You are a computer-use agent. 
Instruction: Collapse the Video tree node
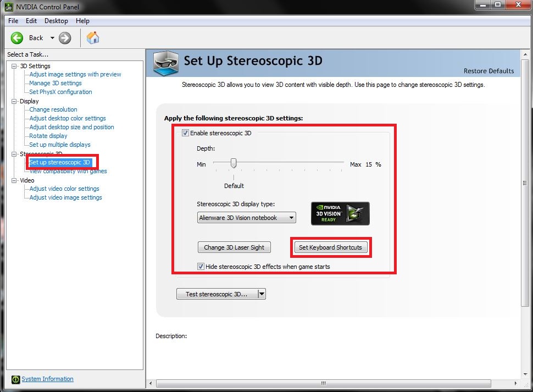click(x=14, y=180)
